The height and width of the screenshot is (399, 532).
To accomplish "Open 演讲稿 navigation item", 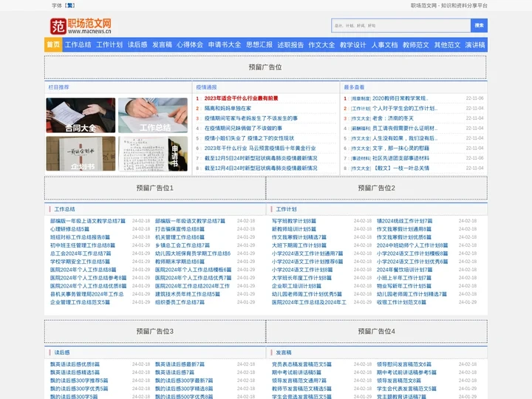I will click(475, 44).
